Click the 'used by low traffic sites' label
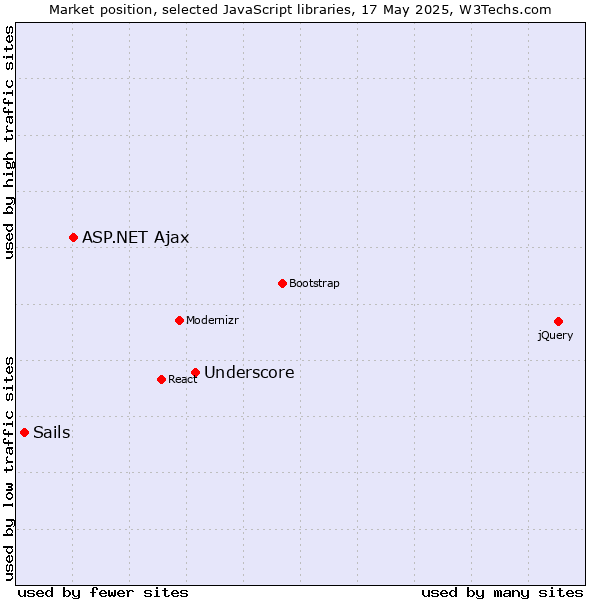This screenshot has width=600, height=600. [9, 469]
